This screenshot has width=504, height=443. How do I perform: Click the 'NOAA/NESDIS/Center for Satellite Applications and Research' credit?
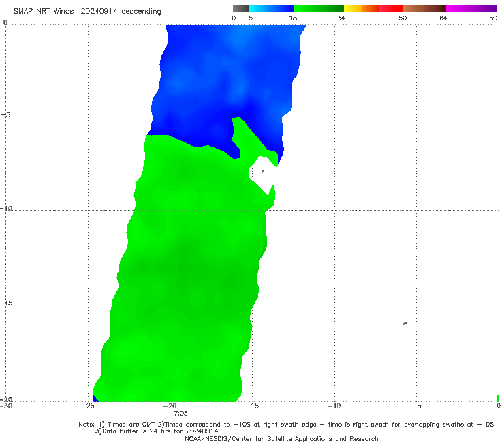click(x=281, y=438)
